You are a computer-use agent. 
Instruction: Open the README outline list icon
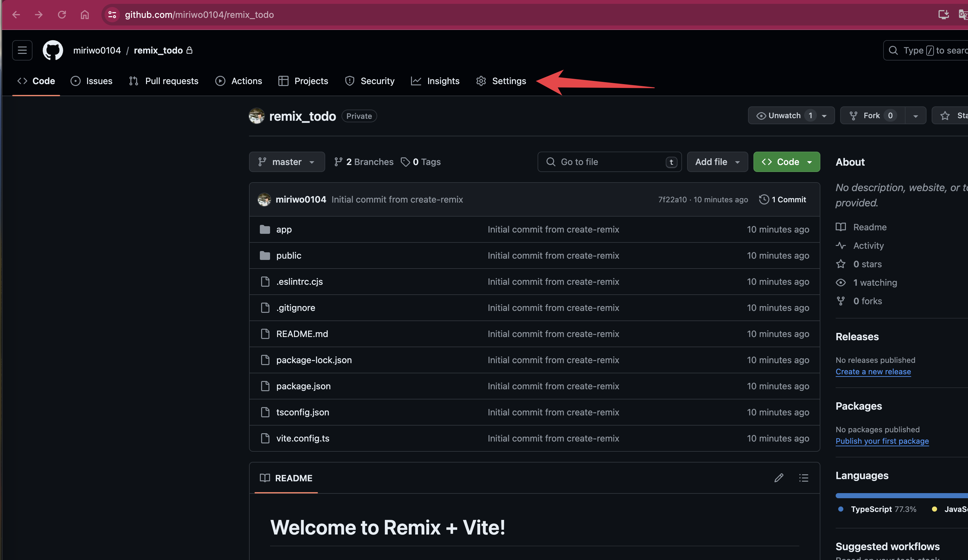click(803, 478)
